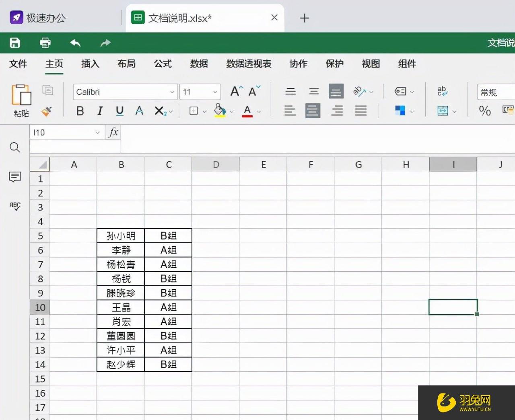This screenshot has width=515, height=420.
Task: Go to the 极速办公 home tab
Action: pos(38,18)
